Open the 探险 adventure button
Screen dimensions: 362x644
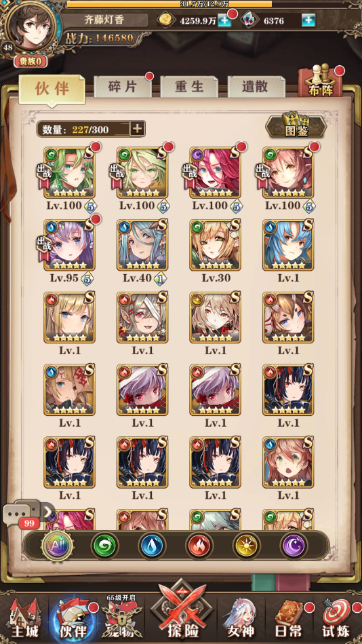tap(181, 612)
